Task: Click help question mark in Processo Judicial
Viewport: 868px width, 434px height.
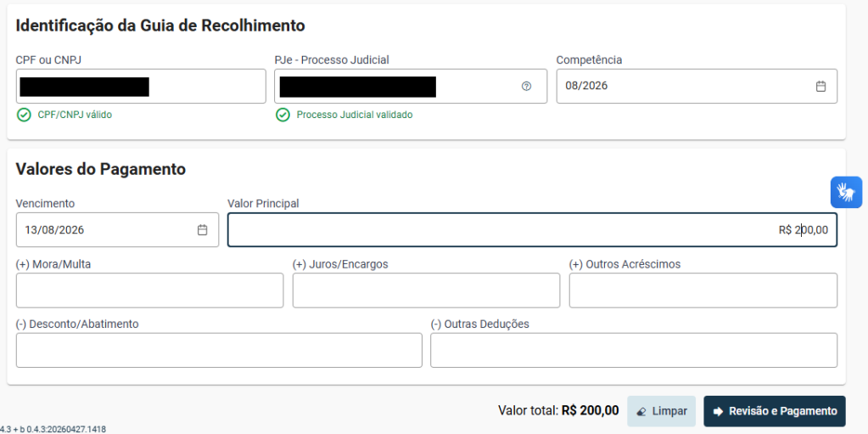Action: click(526, 87)
